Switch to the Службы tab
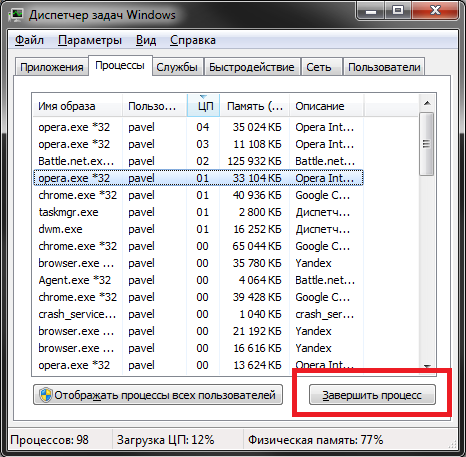 click(177, 67)
